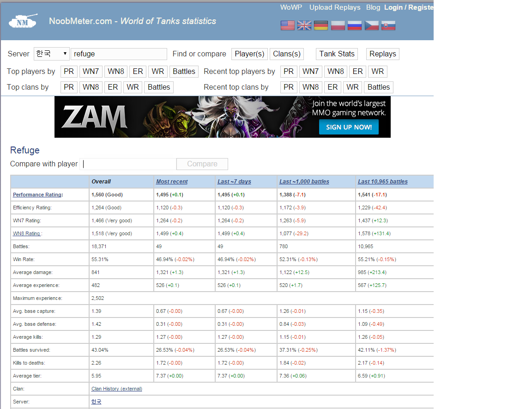Click the Player(s) search button
Screen dimensions: 532x409
coord(249,54)
